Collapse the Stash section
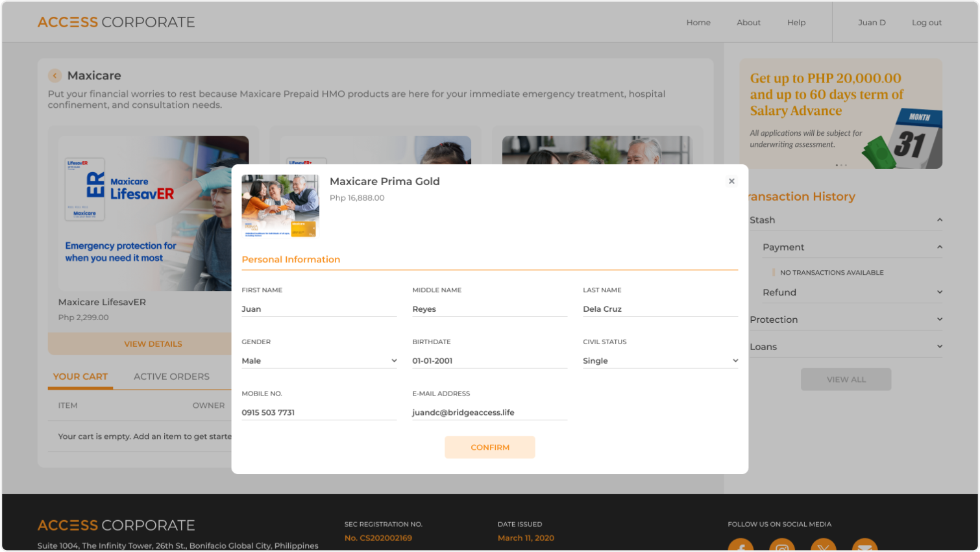This screenshot has height=552, width=980. [939, 220]
